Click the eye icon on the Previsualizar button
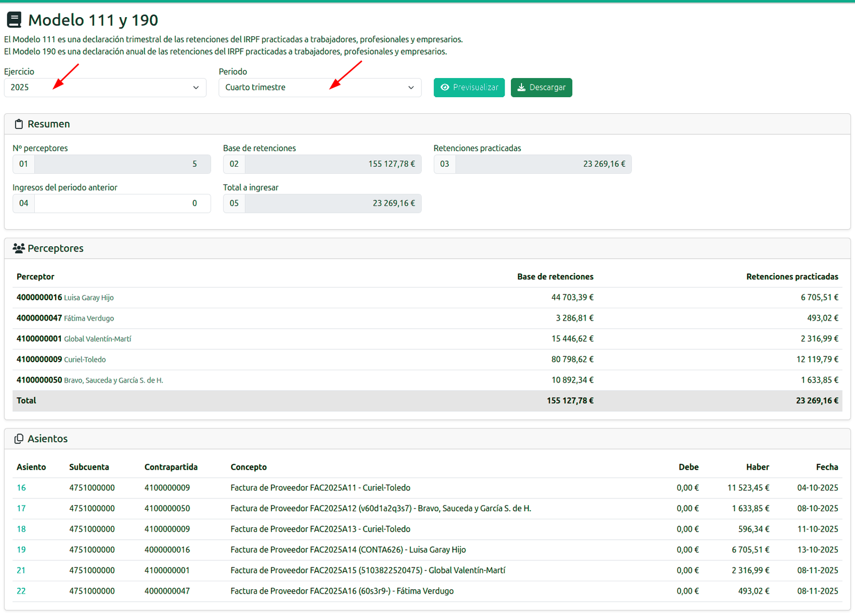 coord(445,87)
